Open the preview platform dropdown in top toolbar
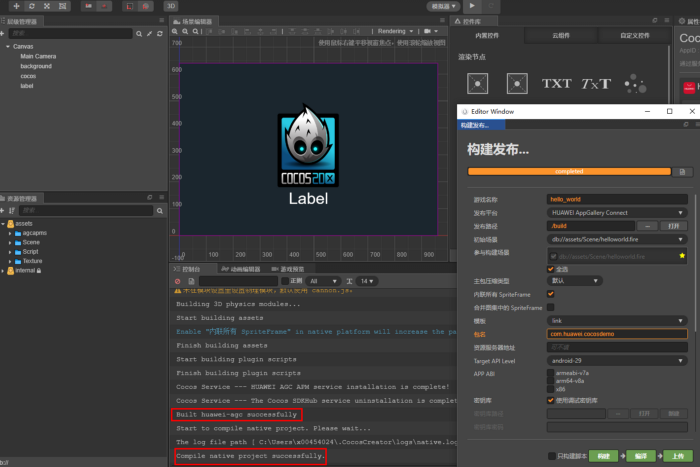Viewport: 700px width, 467px height. click(443, 6)
